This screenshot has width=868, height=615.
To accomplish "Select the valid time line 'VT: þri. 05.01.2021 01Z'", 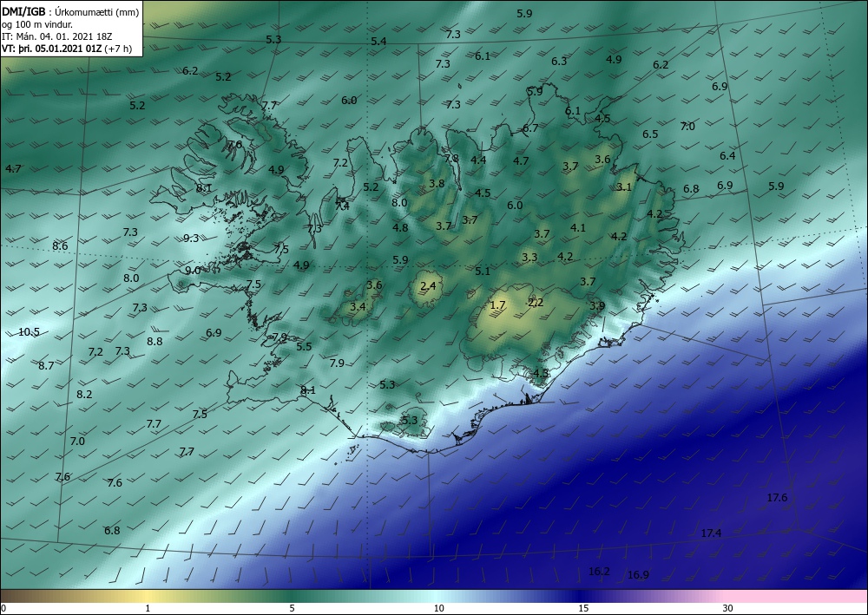I will click(51, 49).
